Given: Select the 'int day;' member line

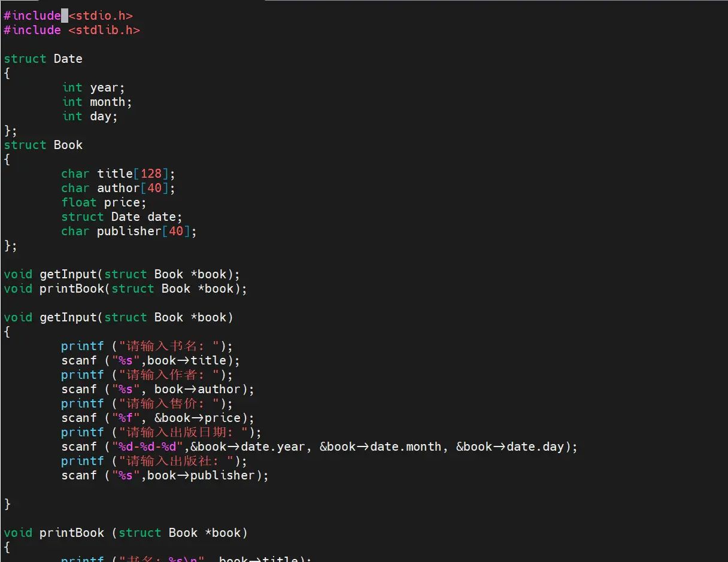Looking at the screenshot, I should (90, 116).
